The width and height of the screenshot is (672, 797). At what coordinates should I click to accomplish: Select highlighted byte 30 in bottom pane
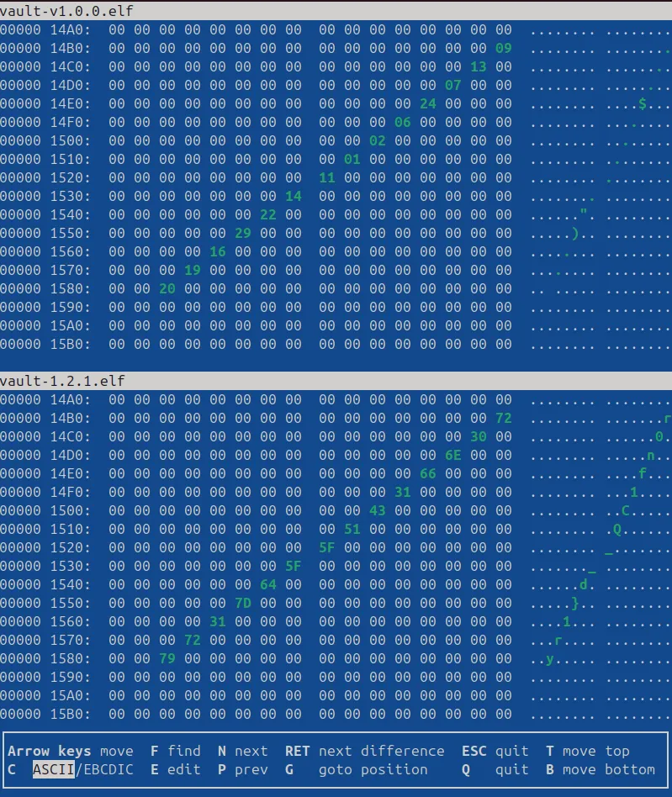479,436
